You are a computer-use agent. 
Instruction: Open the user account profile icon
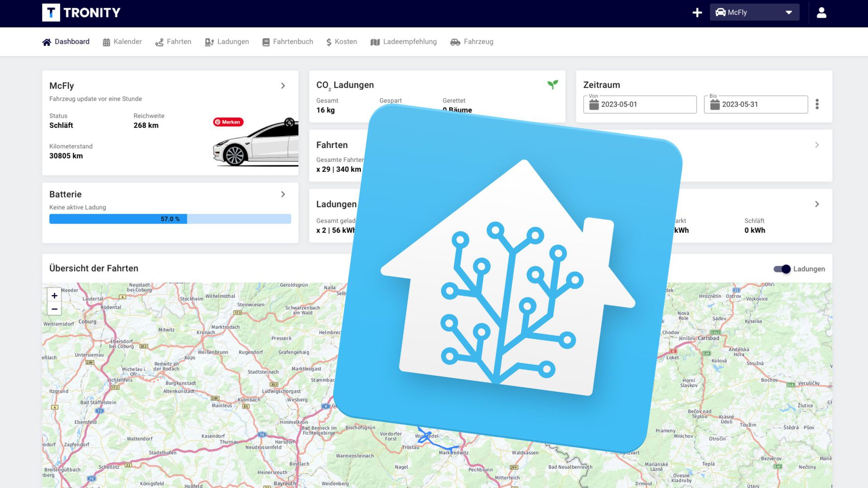point(821,12)
